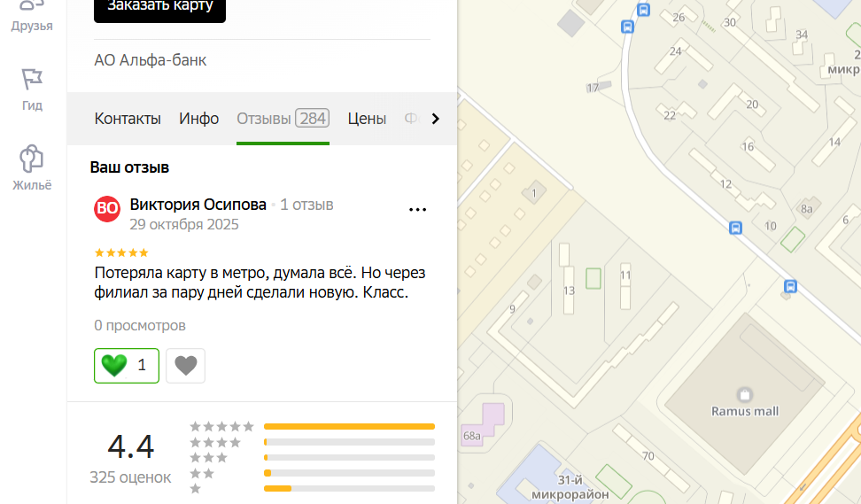Filter reviews by the four-star bar
The height and width of the screenshot is (504, 861).
349,442
